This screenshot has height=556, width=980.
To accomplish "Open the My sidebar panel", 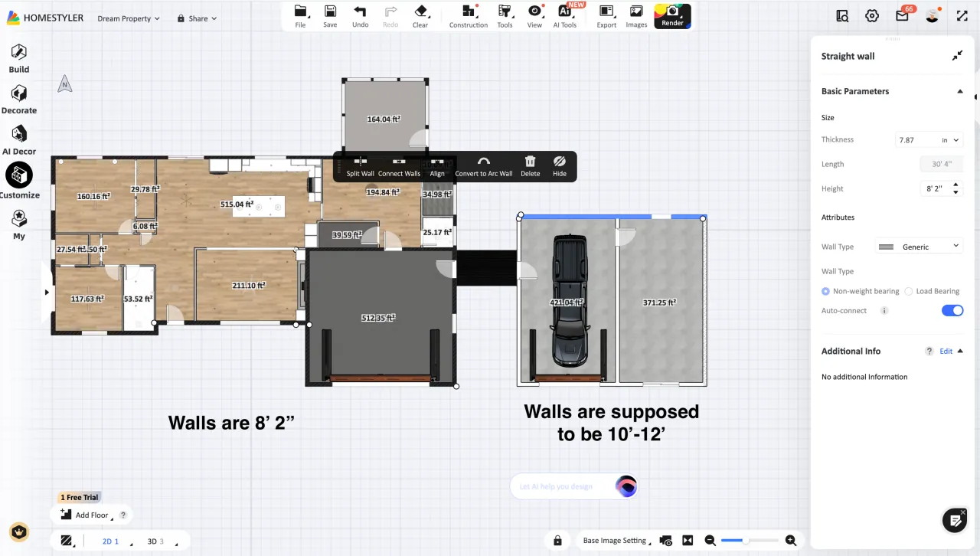I will pos(19,225).
